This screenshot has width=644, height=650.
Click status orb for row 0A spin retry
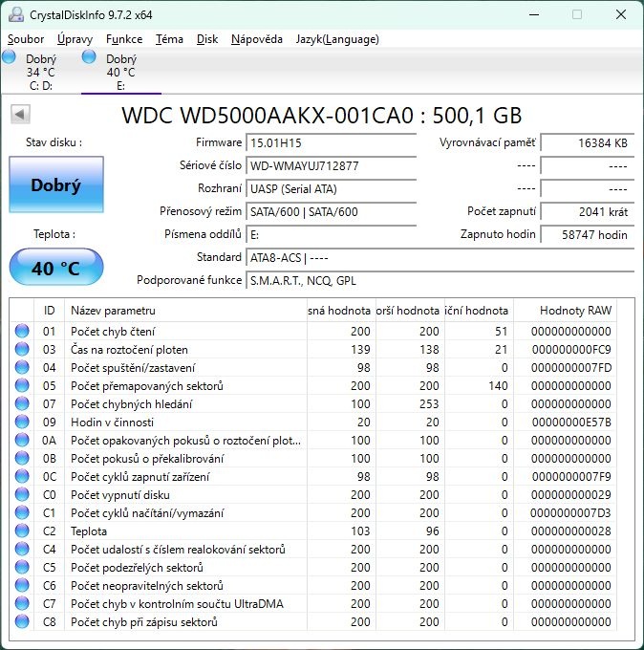click(22, 441)
